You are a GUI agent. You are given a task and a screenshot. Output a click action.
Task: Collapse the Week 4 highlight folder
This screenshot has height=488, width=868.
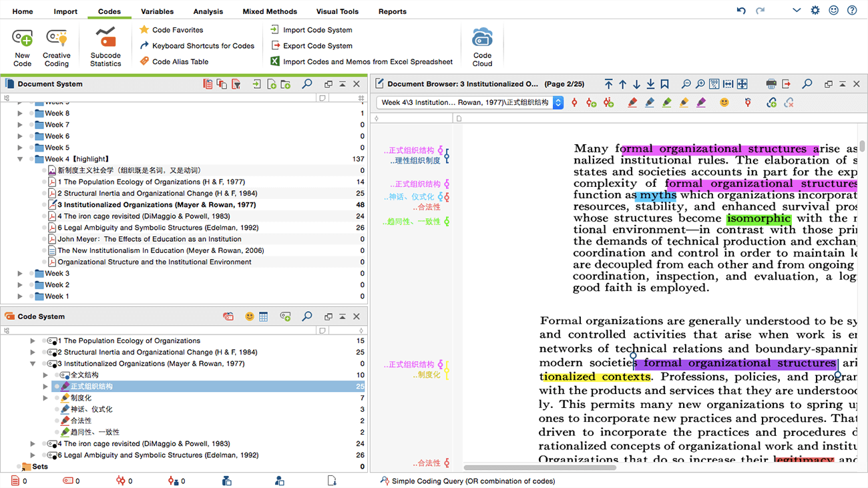(20, 159)
